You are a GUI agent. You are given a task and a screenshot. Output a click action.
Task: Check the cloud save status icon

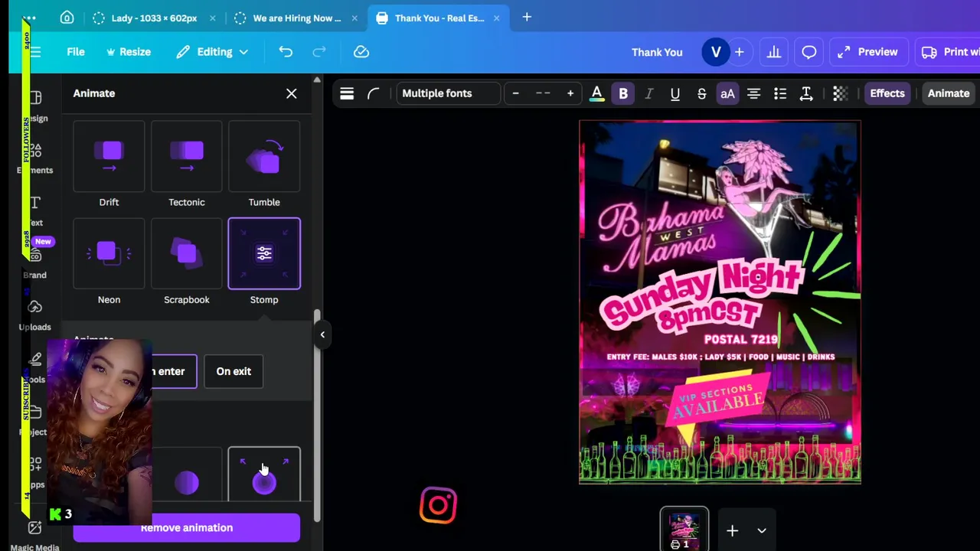click(361, 52)
